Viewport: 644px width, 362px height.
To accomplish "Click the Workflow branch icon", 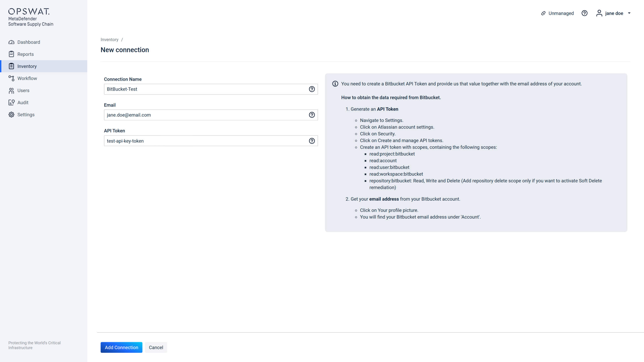I will tap(11, 78).
